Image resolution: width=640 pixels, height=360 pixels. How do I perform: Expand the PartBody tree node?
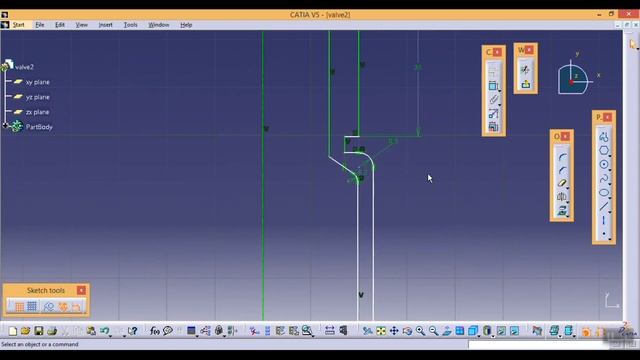click(5, 126)
